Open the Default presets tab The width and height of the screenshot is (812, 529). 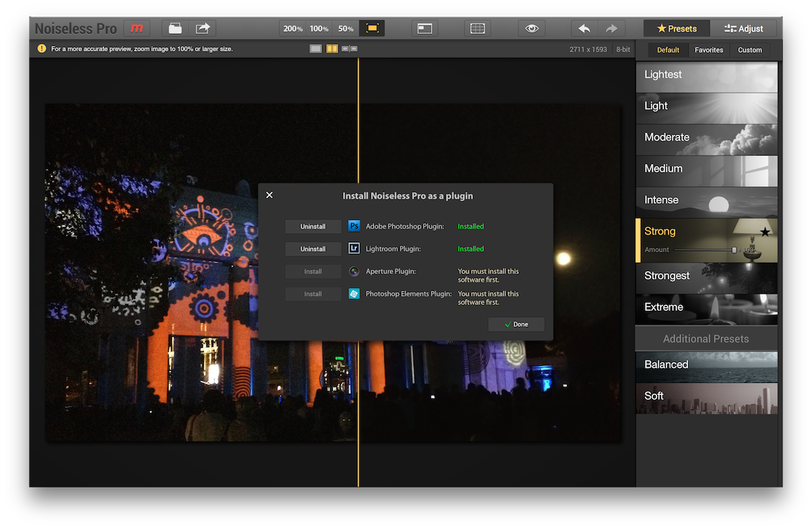click(668, 50)
